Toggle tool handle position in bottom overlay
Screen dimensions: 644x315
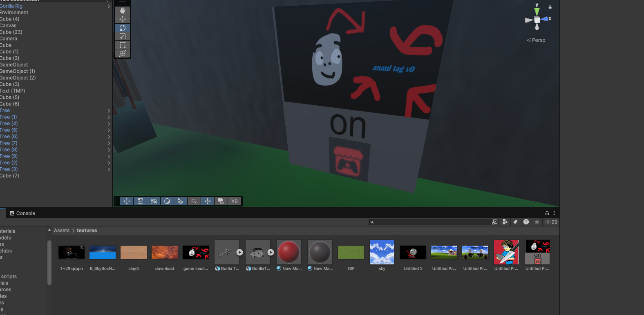click(127, 201)
